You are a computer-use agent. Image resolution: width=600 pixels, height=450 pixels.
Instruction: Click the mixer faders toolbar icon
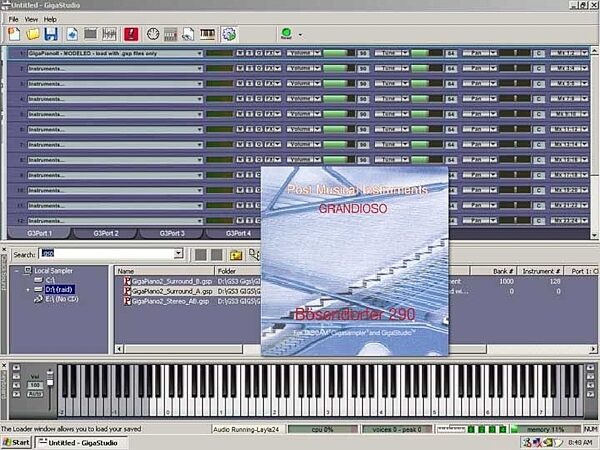coord(109,34)
